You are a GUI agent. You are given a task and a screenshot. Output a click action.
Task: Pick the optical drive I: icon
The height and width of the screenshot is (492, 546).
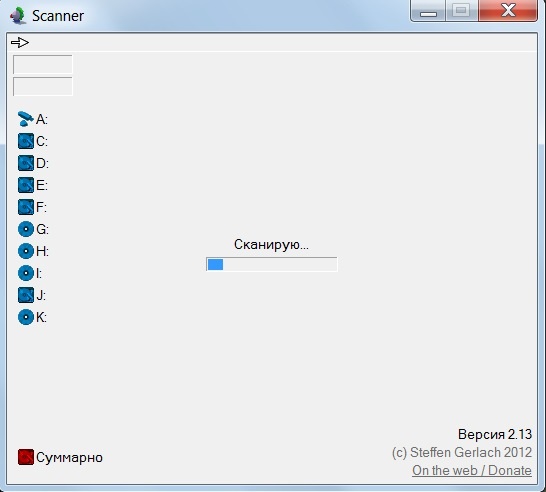pos(26,273)
